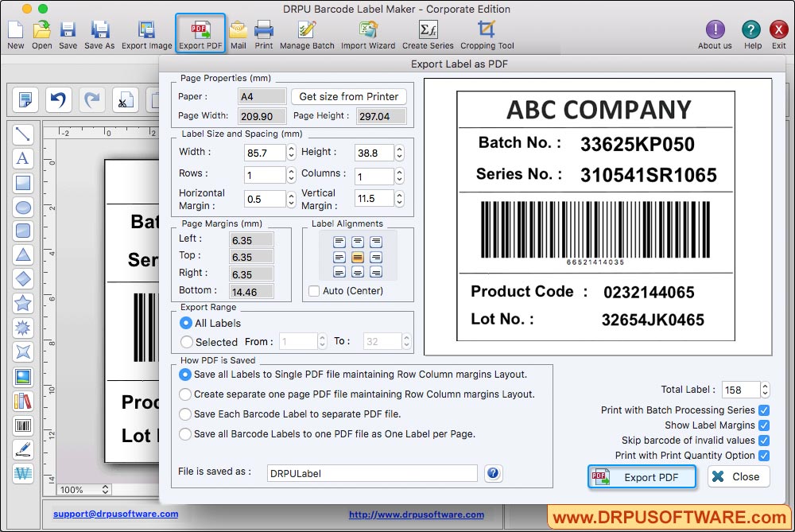Open the Create Series tool

click(x=428, y=32)
